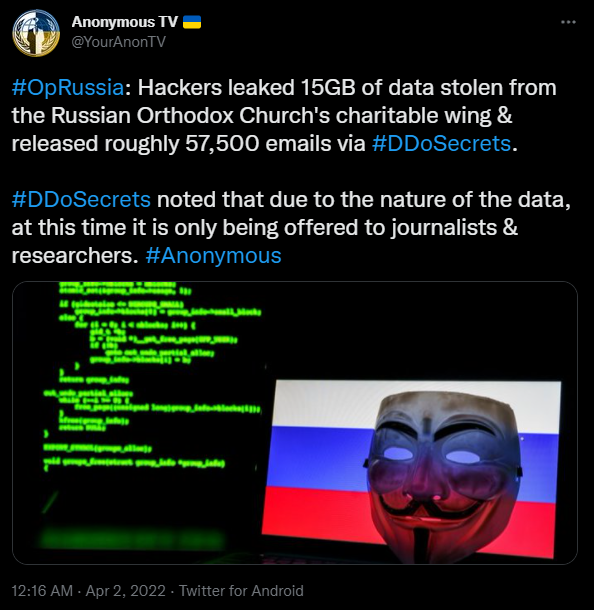Open the Anonymous TV profile avatar
594x610 pixels.
click(x=36, y=33)
